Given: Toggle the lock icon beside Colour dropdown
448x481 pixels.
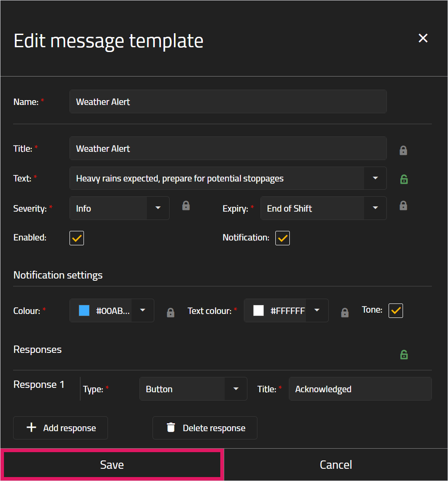Looking at the screenshot, I should click(170, 312).
